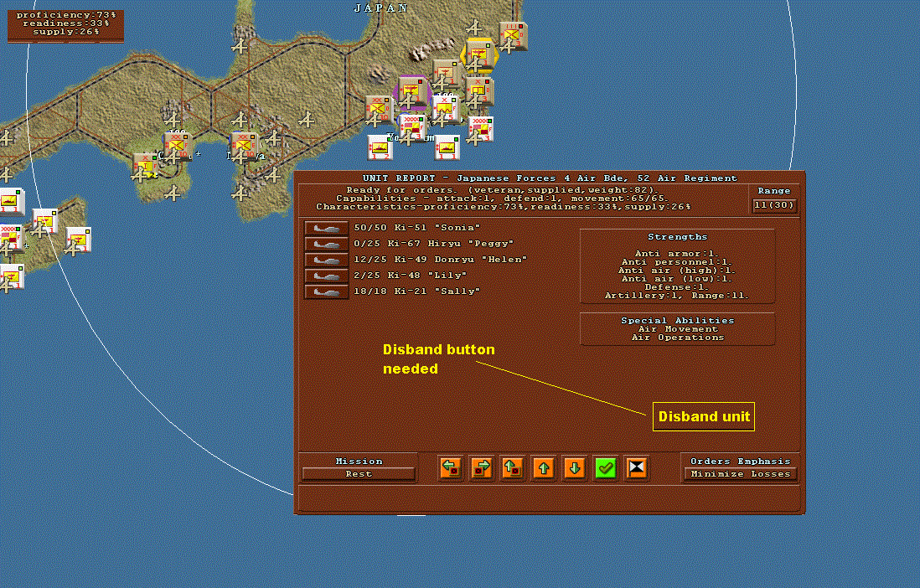Select tan brigade counter with bracket symbol
This screenshot has width=920, height=588.
click(x=480, y=91)
